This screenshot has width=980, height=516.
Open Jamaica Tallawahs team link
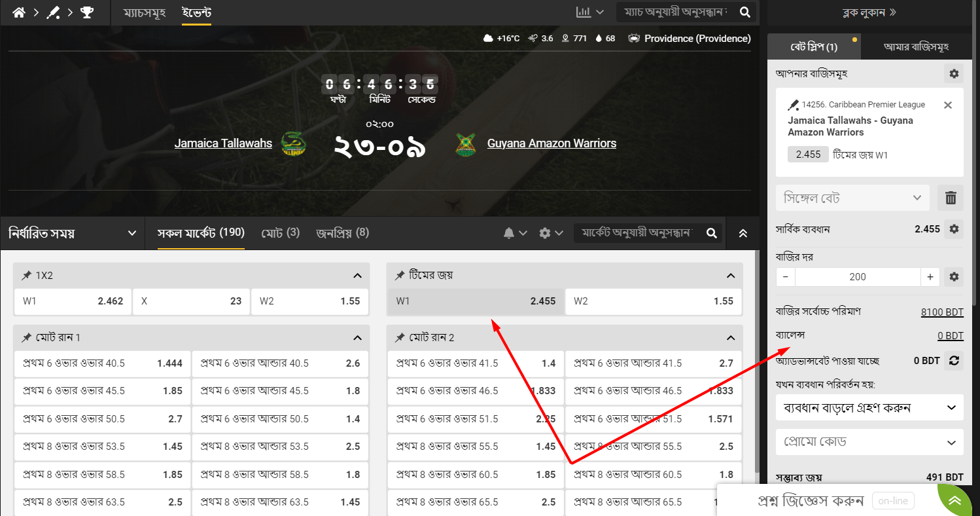[223, 143]
